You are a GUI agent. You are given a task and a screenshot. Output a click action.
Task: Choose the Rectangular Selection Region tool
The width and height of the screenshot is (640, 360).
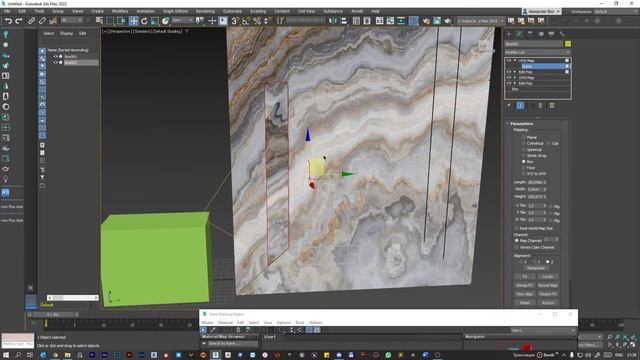click(x=110, y=21)
